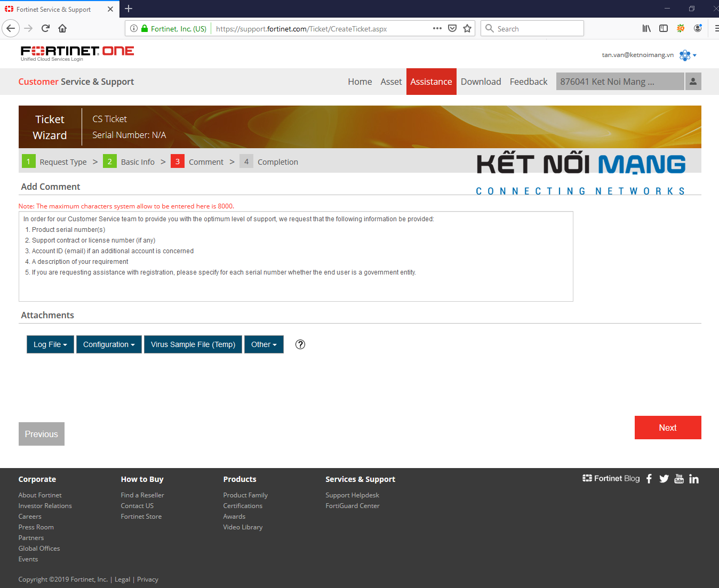Open the Fortinet Blog link
Screen dimensions: 719x588
[x=611, y=478]
